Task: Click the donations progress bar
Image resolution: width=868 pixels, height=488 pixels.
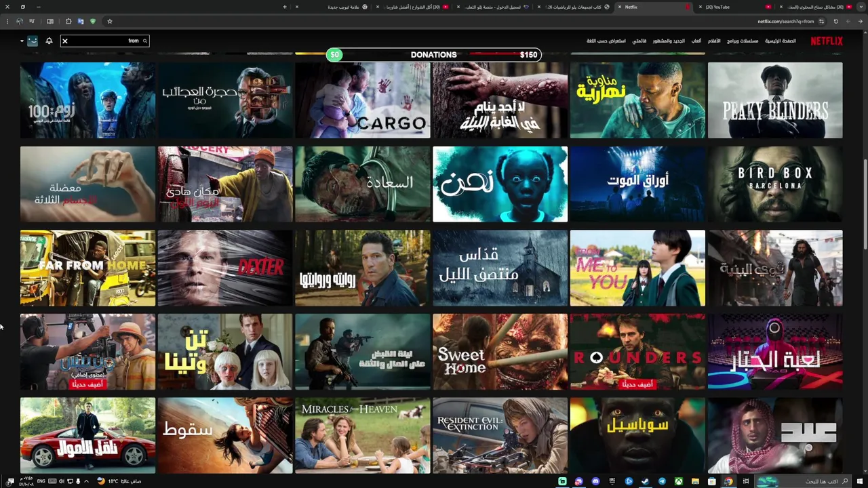Action: (434, 54)
